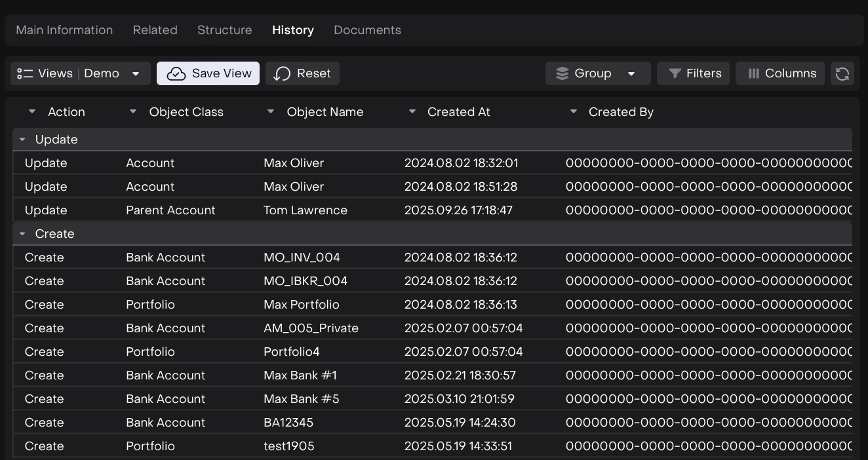
Task: Click the Views list icon
Action: point(25,73)
